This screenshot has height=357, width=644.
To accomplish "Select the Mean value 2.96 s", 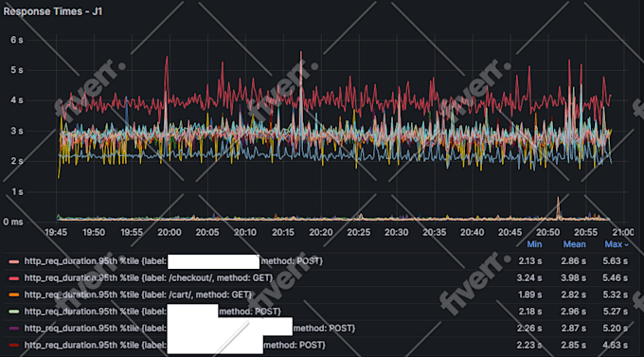I will (x=573, y=312).
